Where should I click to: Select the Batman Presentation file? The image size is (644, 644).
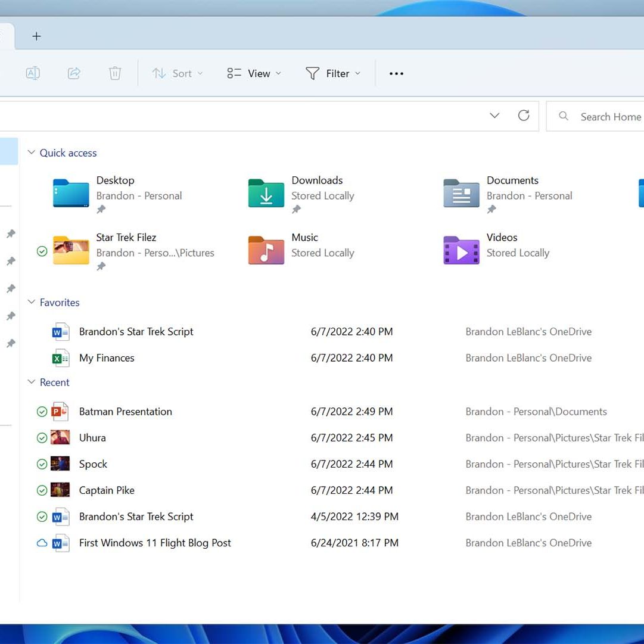point(125,412)
